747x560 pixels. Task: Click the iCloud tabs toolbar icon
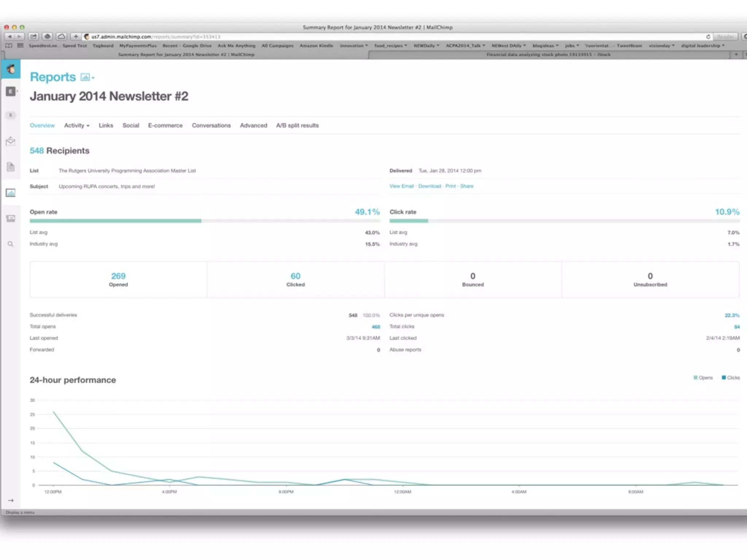coord(61,36)
